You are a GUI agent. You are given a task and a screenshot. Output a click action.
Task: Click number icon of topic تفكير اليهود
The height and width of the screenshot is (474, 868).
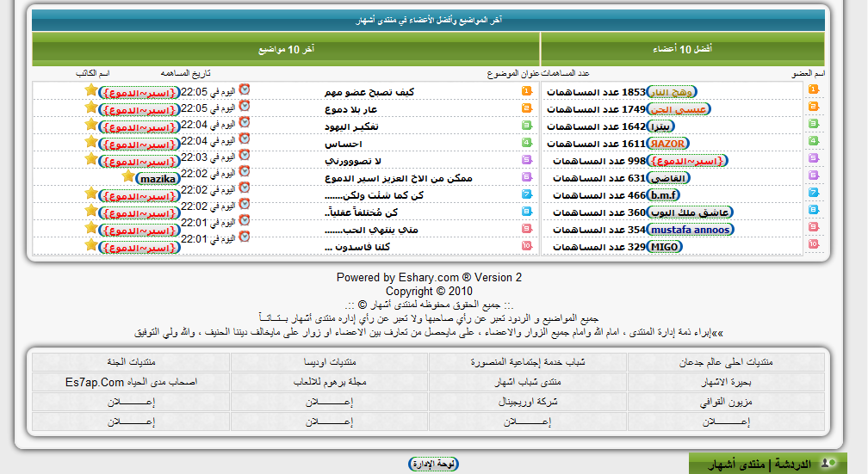tap(526, 125)
